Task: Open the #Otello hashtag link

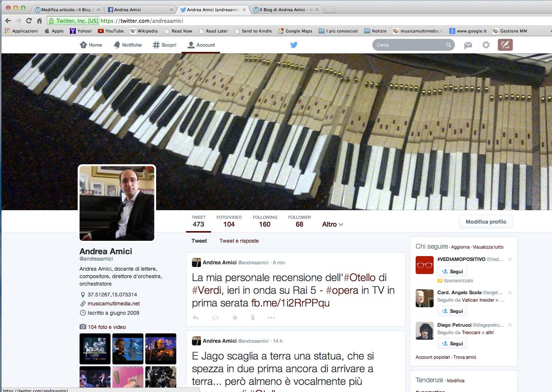Action: pos(359,277)
